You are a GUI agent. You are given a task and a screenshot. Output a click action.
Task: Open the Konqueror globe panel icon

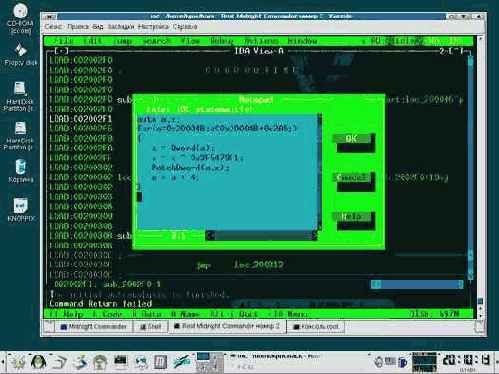click(x=141, y=362)
